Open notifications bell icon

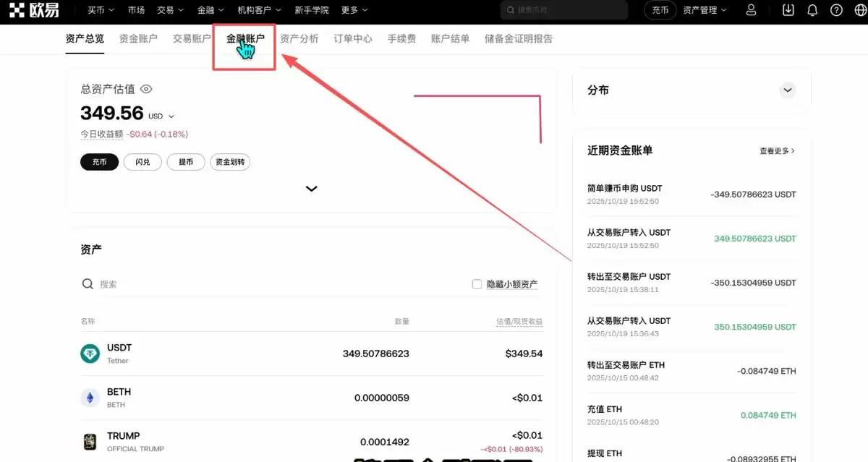[x=813, y=10]
